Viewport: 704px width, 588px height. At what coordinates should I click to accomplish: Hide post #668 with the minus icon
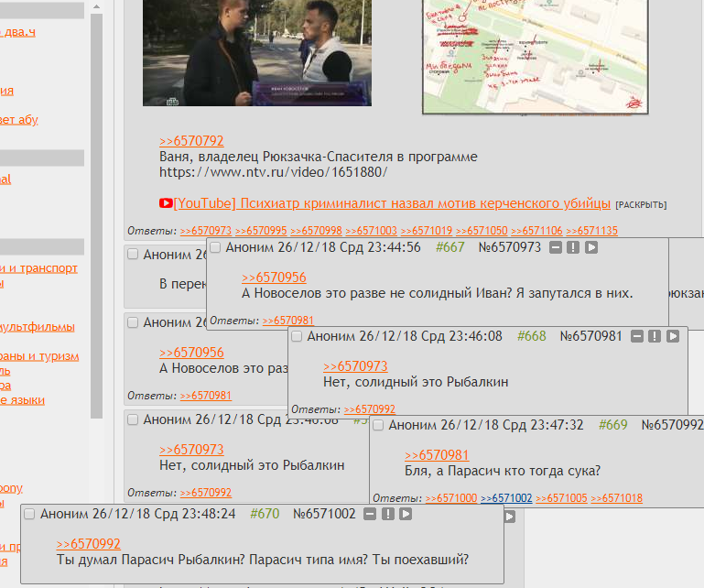(637, 336)
